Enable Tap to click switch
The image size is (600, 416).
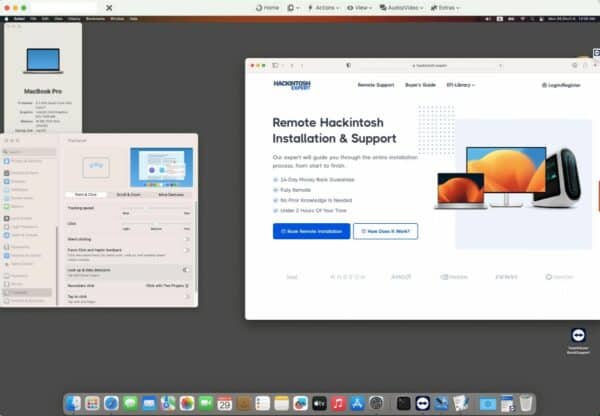coord(186,297)
